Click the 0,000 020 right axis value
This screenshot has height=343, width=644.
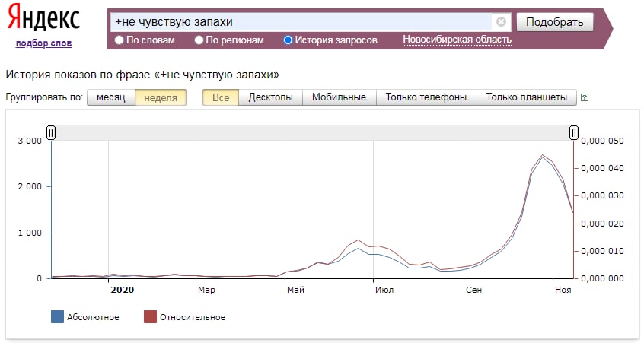pos(602,224)
